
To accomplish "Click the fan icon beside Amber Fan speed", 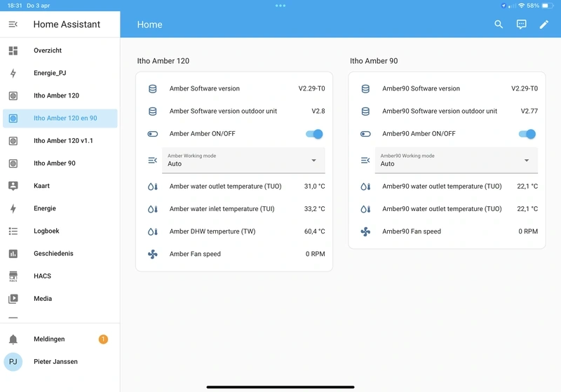I will pos(152,254).
